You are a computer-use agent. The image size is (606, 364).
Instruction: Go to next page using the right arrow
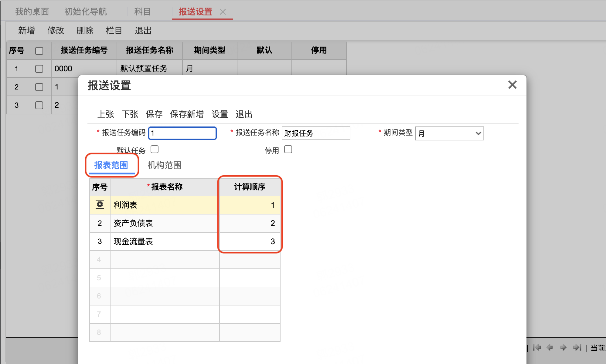tap(563, 347)
